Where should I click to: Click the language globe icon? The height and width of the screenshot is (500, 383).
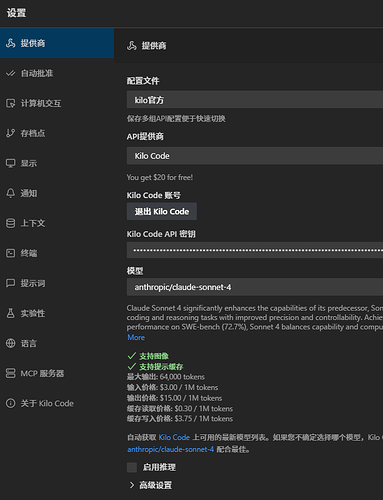11,343
